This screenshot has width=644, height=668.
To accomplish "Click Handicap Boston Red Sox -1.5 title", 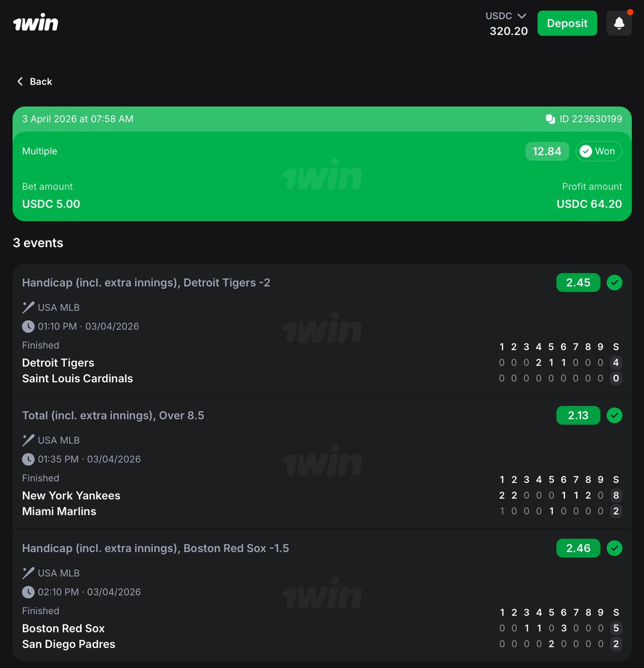I will [155, 548].
